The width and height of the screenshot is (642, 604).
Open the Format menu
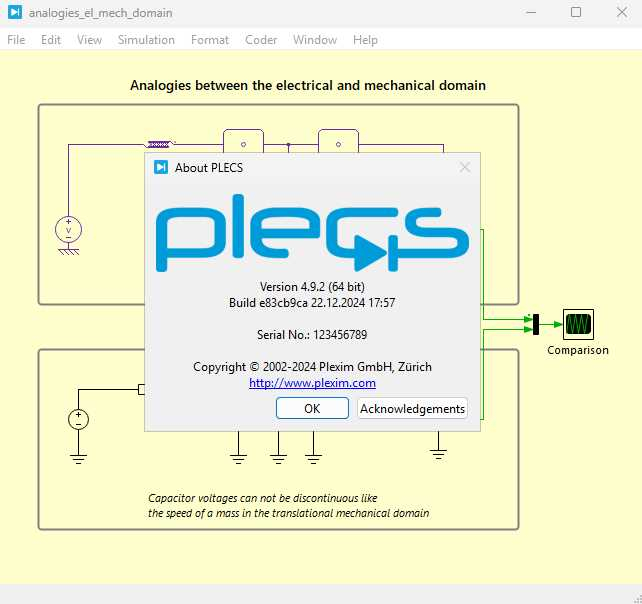point(210,40)
